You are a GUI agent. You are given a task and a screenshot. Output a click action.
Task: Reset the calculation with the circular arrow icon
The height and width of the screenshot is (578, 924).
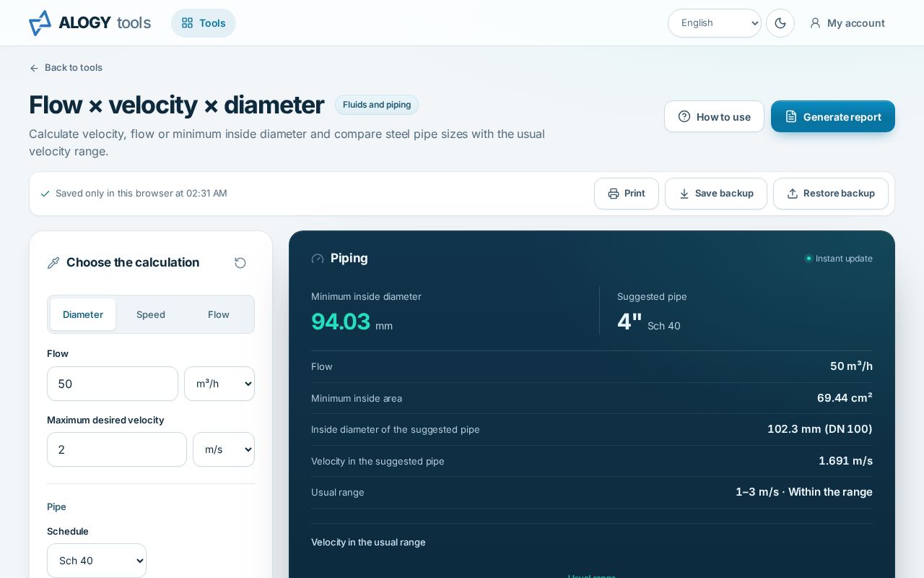pos(240,263)
